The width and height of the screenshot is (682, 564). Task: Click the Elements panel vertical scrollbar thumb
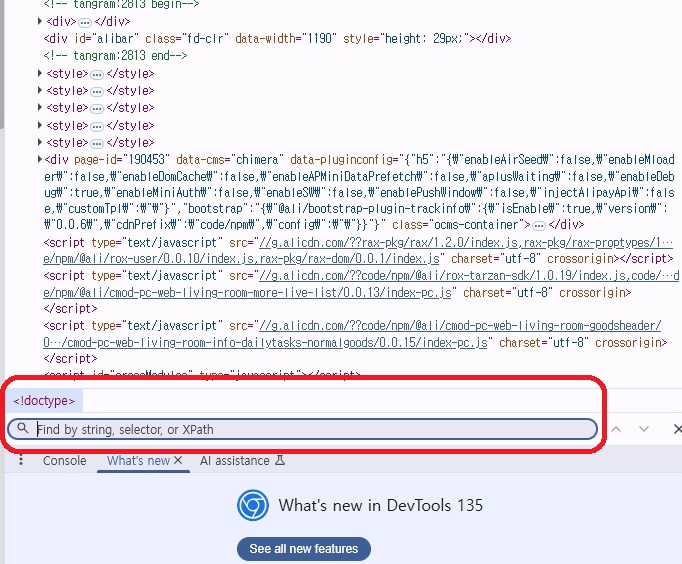tap(2, 64)
